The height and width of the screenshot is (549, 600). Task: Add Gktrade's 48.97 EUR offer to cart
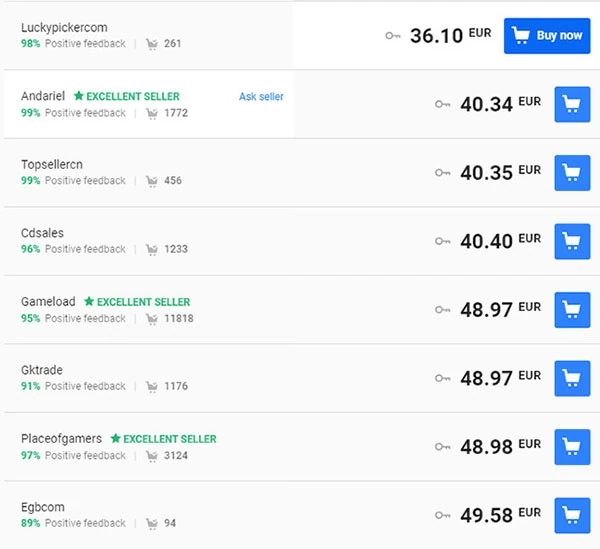point(572,378)
